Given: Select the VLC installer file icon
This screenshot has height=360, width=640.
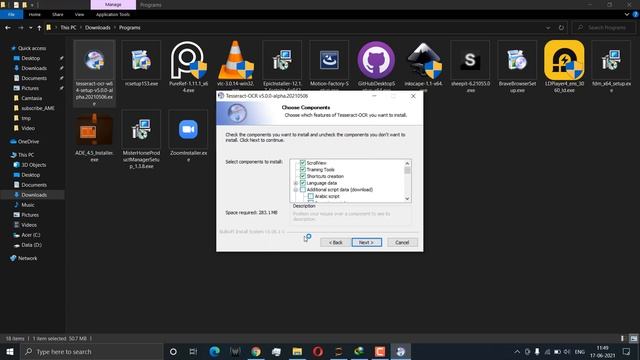Looking at the screenshot, I should click(236, 60).
